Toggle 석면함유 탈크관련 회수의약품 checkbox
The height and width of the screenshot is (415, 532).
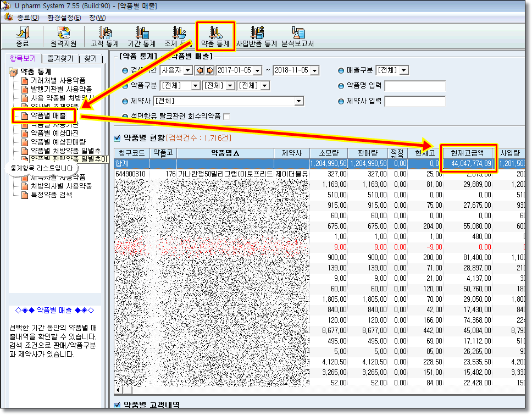(226, 117)
